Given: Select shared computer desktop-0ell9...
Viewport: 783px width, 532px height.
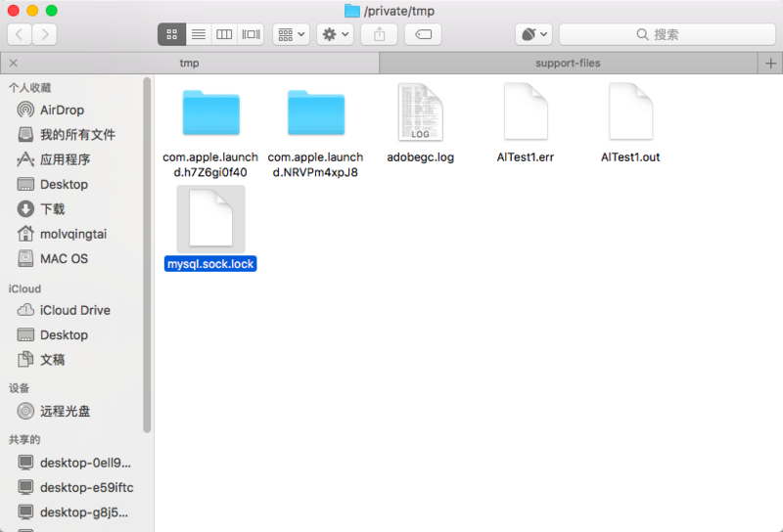Looking at the screenshot, I should [75, 463].
